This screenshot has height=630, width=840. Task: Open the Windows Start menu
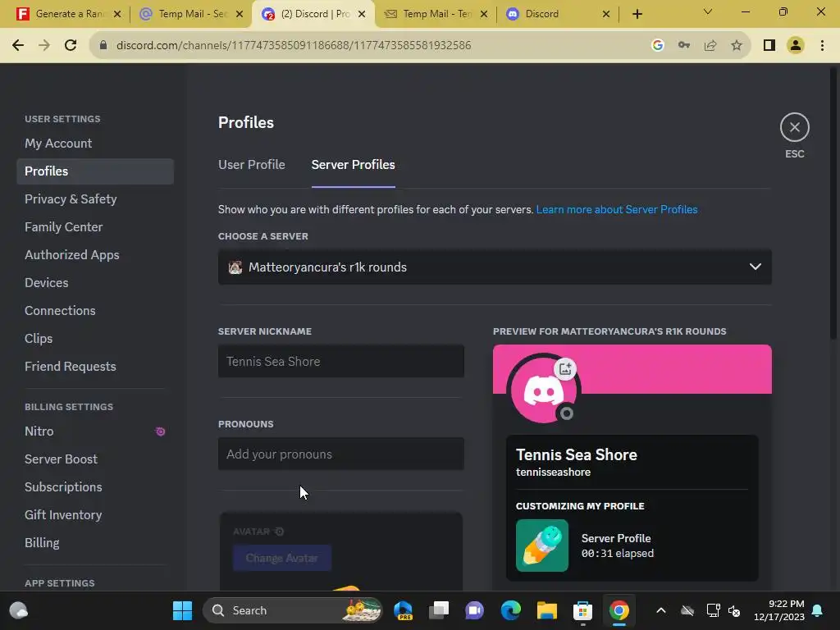(182, 610)
